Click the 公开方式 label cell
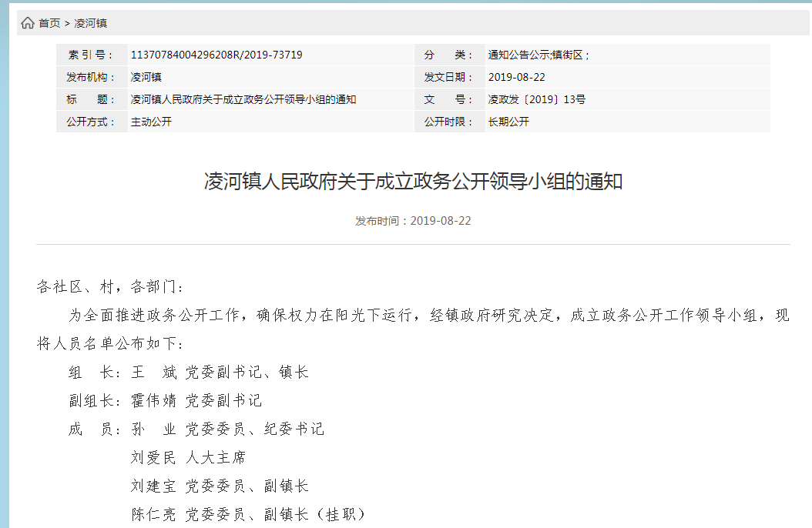The image size is (812, 528). coord(92,122)
